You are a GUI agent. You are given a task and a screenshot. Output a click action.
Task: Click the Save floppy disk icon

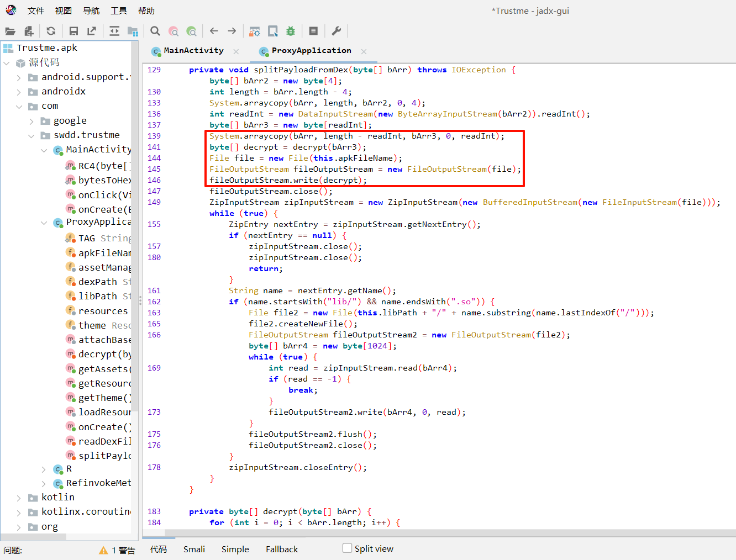[73, 31]
